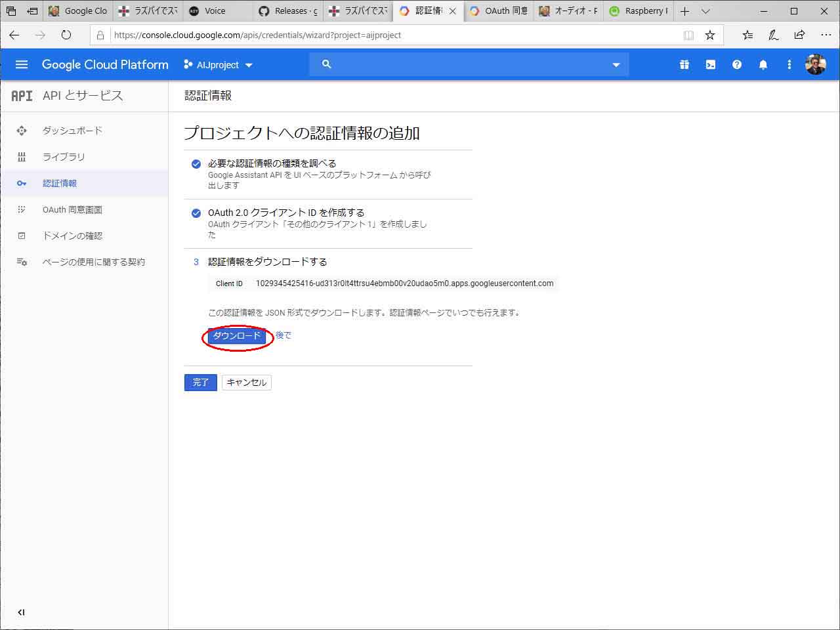The height and width of the screenshot is (630, 840).
Task: Click the 完了 button
Action: (x=201, y=383)
